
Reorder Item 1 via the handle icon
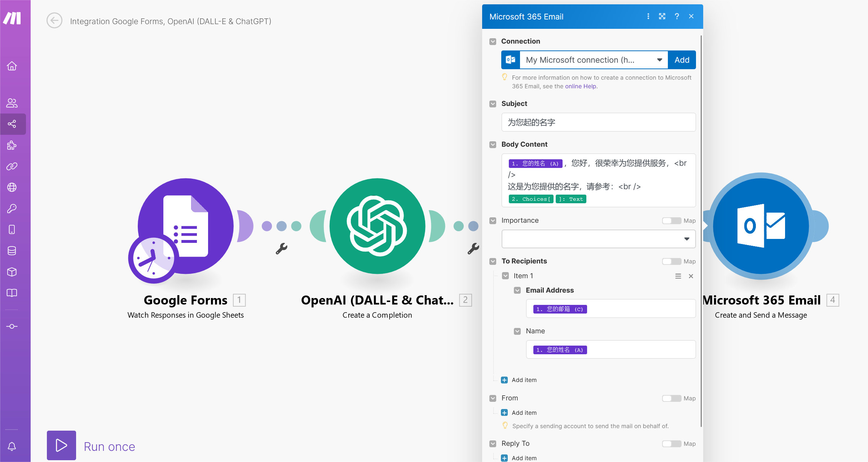[x=678, y=276]
